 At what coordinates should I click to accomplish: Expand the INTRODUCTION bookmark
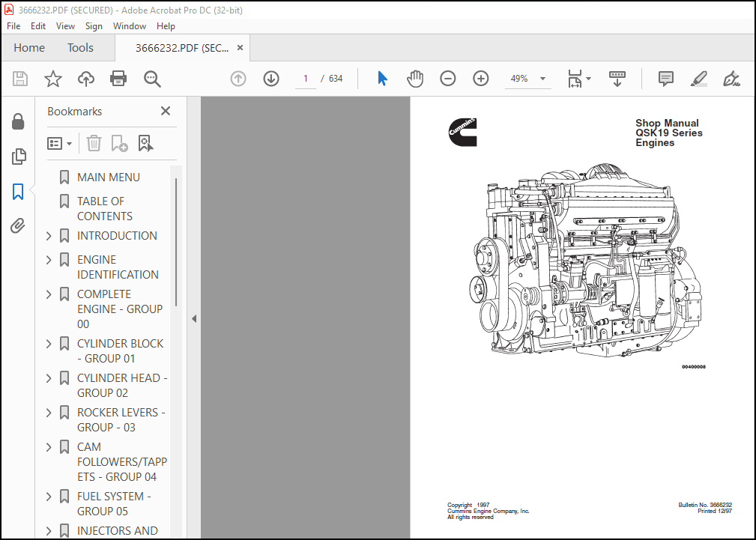[x=49, y=236]
